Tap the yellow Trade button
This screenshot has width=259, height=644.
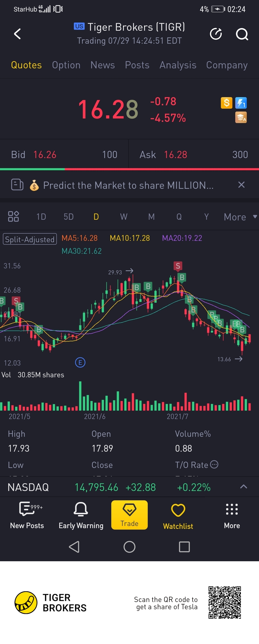(x=129, y=515)
